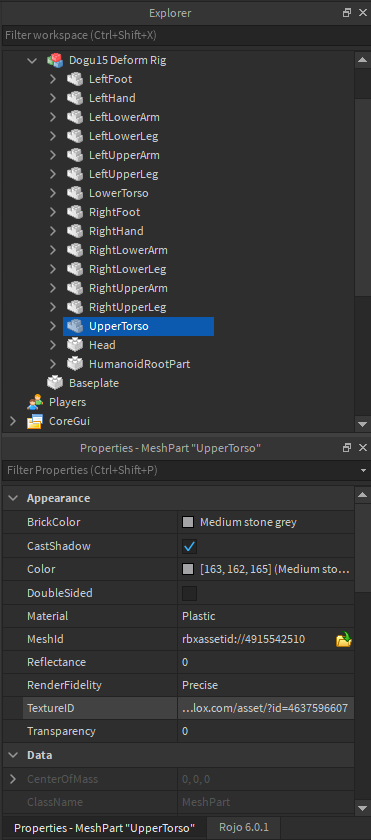Select the RightUpperLeg tree row

point(127,307)
